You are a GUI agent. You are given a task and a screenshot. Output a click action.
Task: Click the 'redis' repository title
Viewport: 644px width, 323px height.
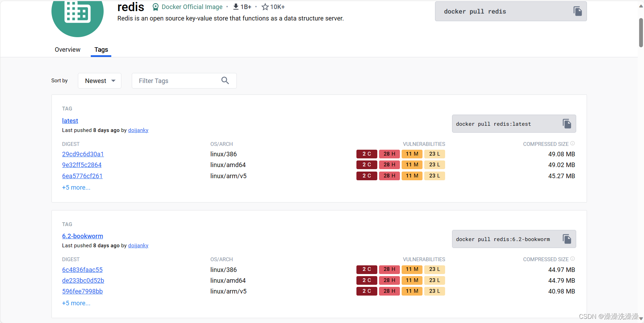[x=131, y=7]
